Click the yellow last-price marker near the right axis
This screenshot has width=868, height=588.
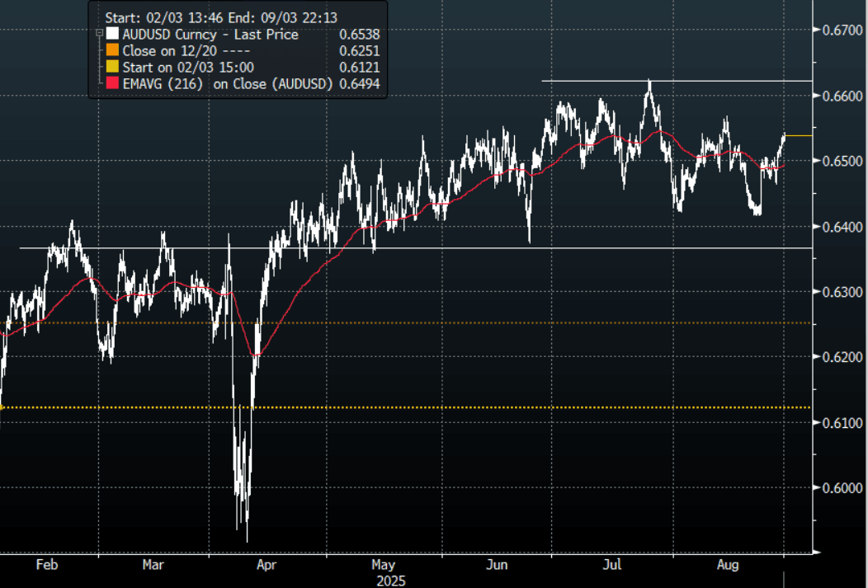click(x=798, y=135)
